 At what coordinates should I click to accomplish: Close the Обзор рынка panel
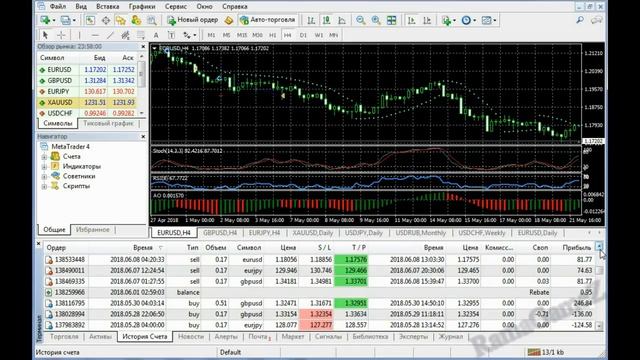143,47
